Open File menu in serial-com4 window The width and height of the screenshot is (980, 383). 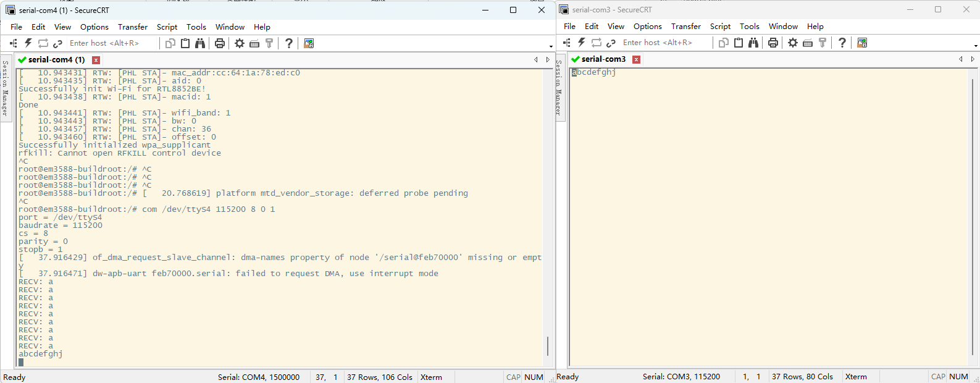pyautogui.click(x=17, y=27)
